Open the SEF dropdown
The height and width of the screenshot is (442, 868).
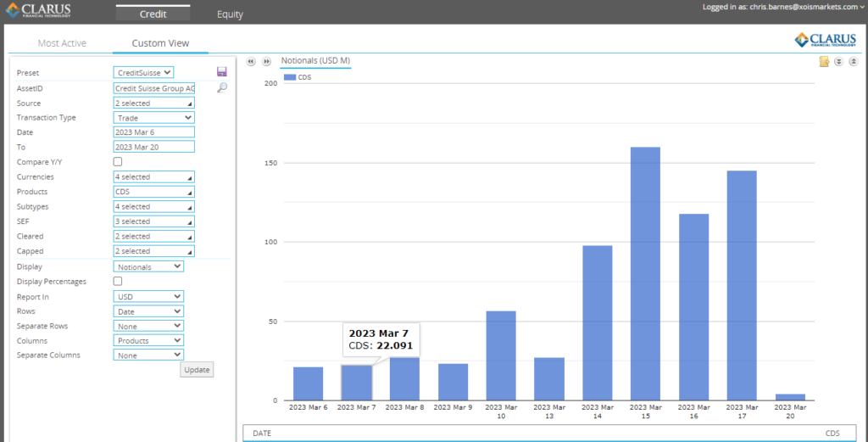pos(154,221)
